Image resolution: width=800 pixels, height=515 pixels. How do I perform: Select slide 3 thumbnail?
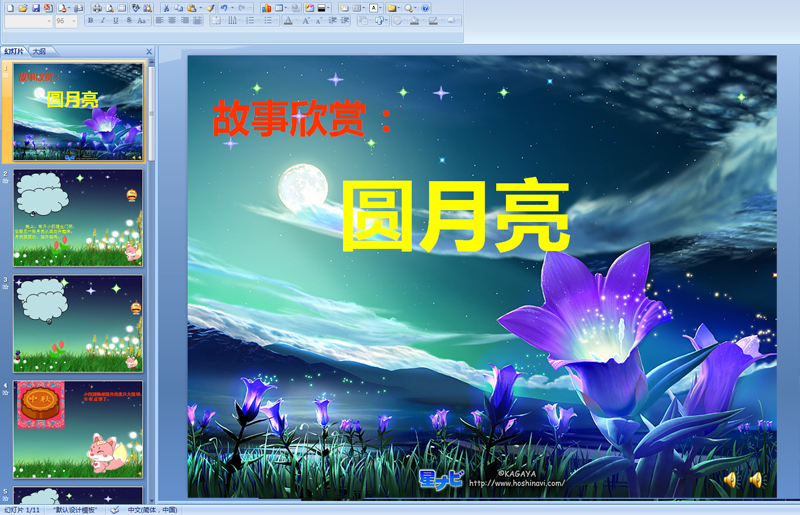click(x=78, y=324)
